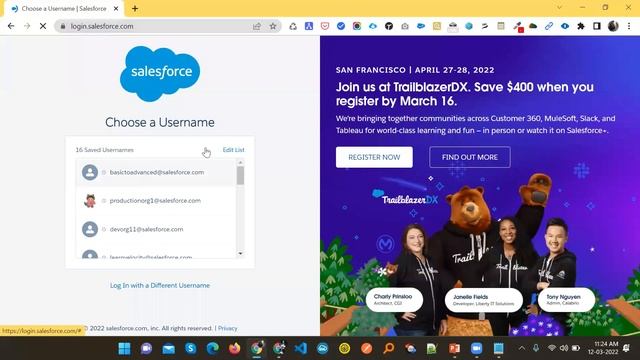This screenshot has height=360, width=640.
Task: Click Tony Nguyen name card
Action: tap(566, 299)
